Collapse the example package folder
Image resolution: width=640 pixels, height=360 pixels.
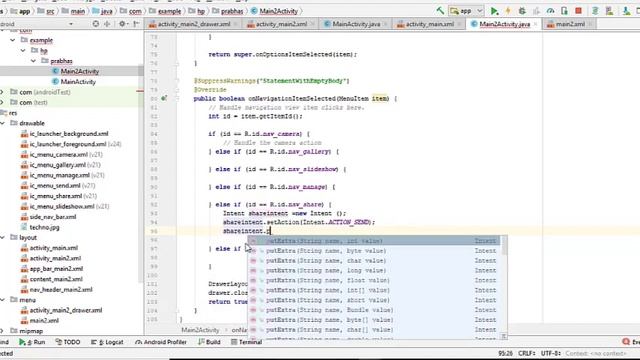pos(13,40)
